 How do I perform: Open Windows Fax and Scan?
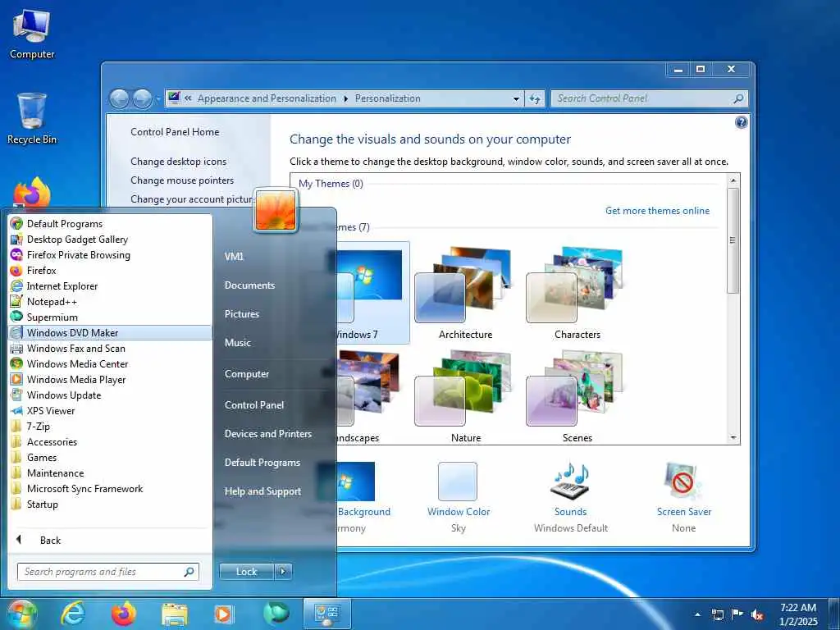(110, 348)
